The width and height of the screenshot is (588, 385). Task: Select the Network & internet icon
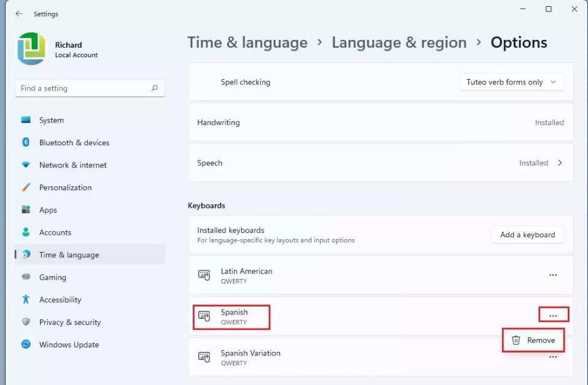[x=26, y=165]
